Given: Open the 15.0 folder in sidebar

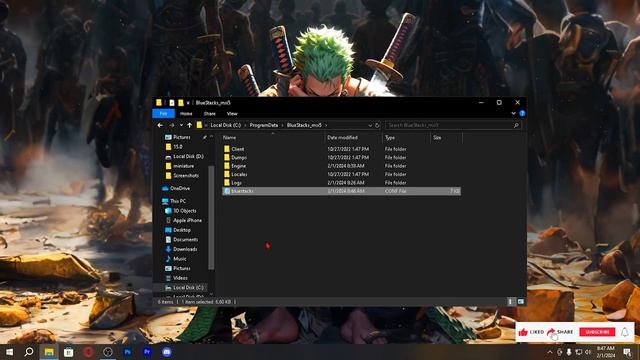Looking at the screenshot, I should (178, 147).
